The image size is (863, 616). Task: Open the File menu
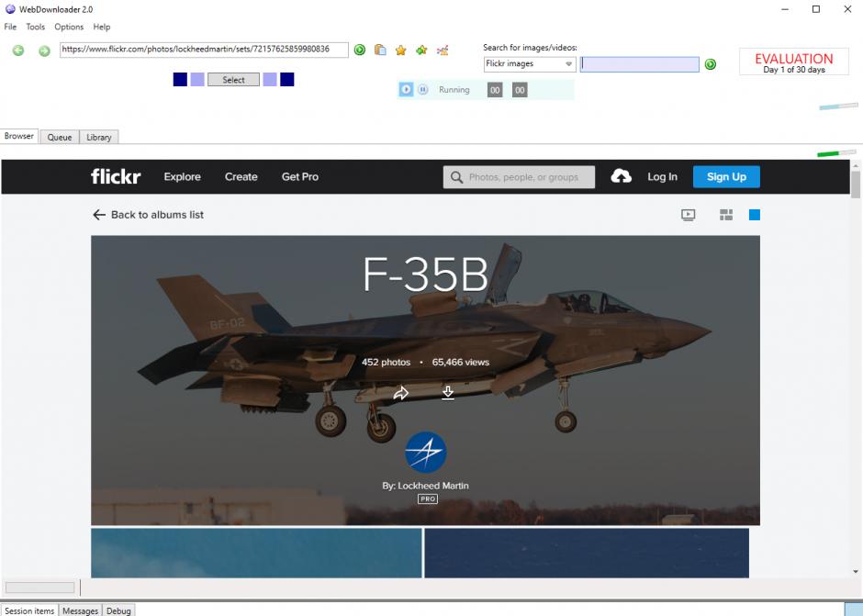coord(10,27)
